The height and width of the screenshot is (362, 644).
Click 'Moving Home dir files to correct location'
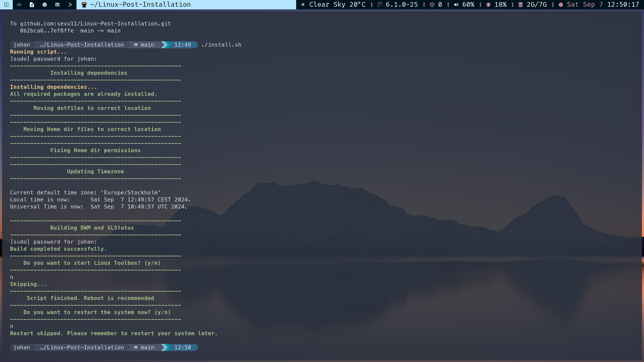[92, 129]
